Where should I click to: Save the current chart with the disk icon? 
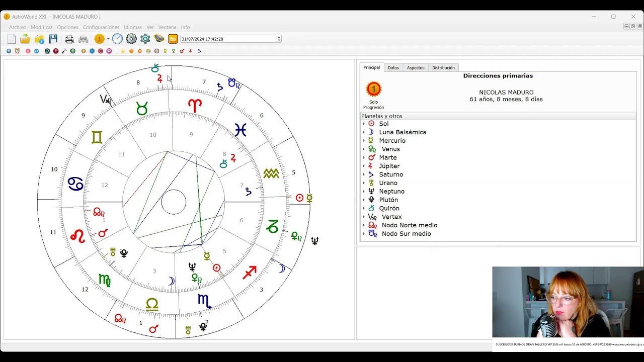[53, 38]
